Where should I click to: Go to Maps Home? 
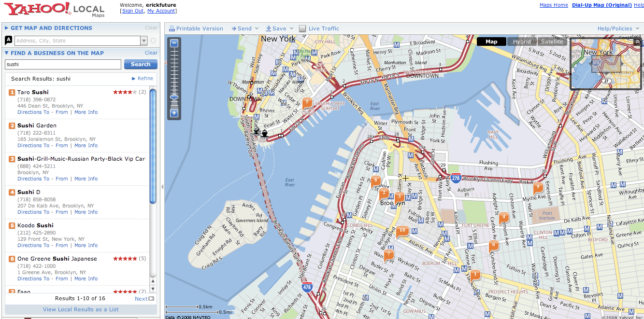pyautogui.click(x=554, y=5)
